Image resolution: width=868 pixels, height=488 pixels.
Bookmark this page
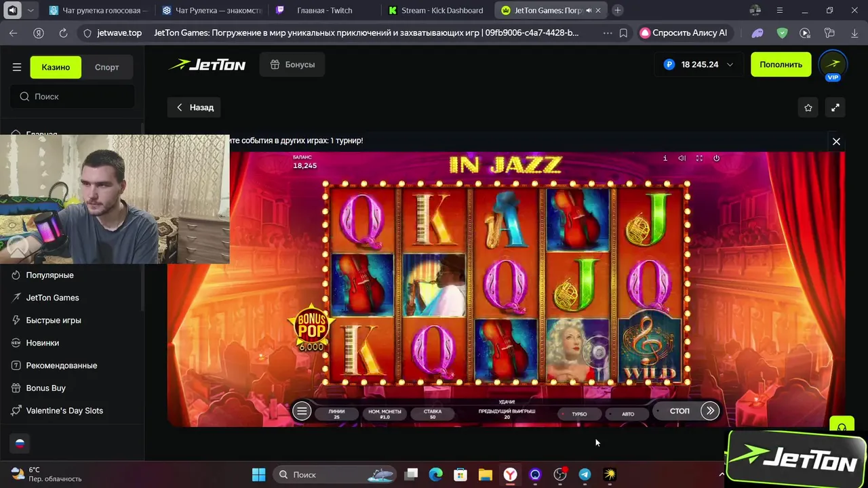point(623,33)
